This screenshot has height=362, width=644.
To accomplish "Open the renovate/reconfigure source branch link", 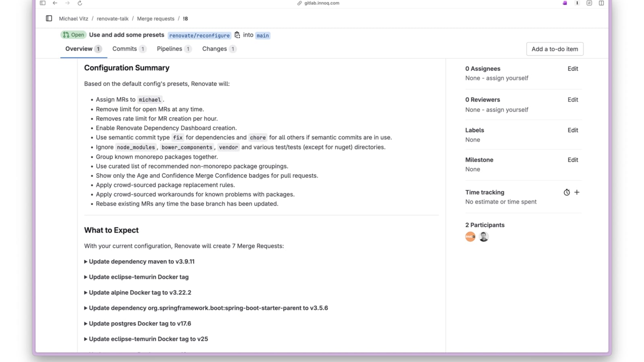I will (200, 35).
